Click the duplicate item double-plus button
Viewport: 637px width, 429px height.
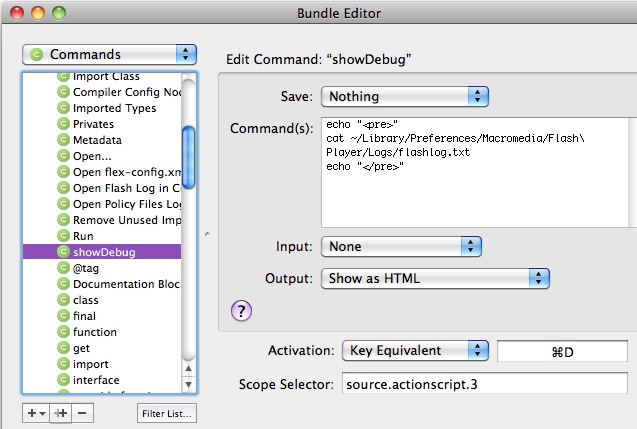pyautogui.click(x=59, y=412)
